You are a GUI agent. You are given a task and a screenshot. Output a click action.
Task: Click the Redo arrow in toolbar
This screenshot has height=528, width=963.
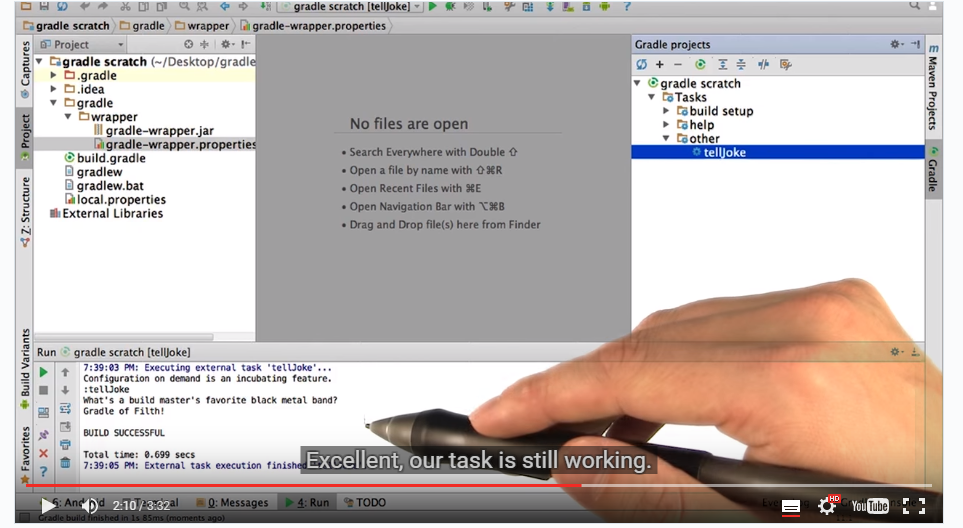point(103,6)
